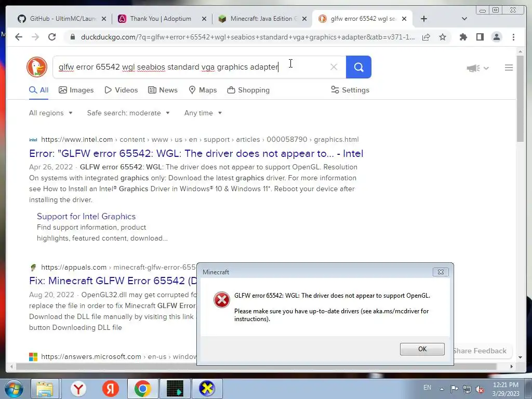Click the page scroll down arrow
The image size is (532, 399).
[521, 357]
